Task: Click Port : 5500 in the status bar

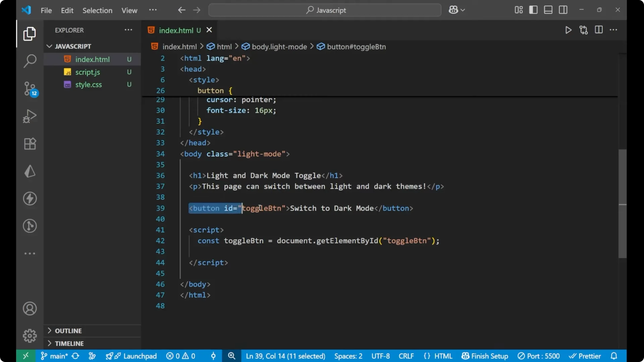Action: pyautogui.click(x=539, y=356)
